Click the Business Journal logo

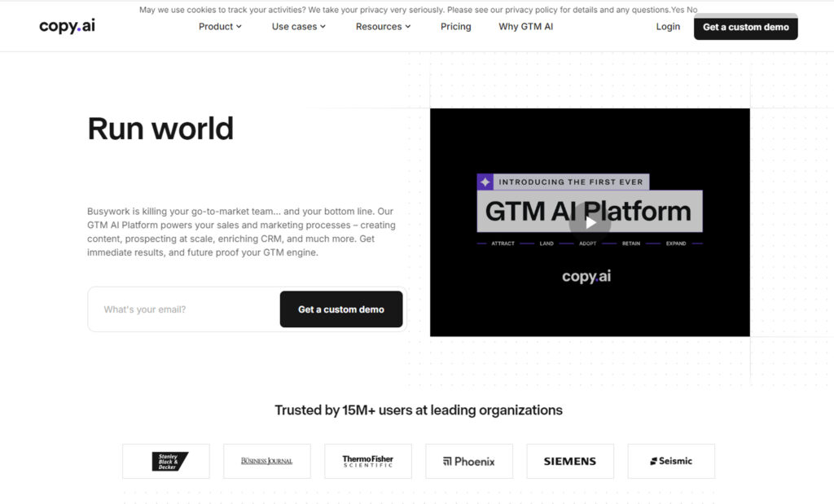tap(266, 461)
